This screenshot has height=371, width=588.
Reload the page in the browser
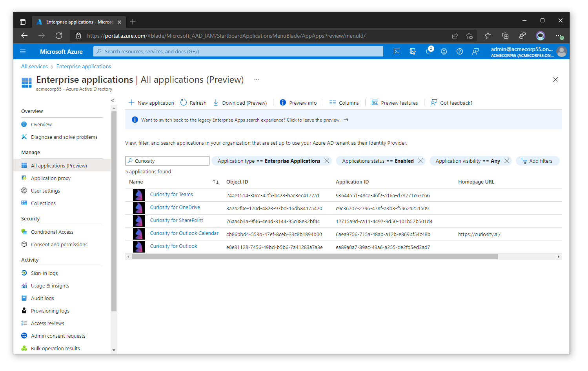pyautogui.click(x=59, y=36)
